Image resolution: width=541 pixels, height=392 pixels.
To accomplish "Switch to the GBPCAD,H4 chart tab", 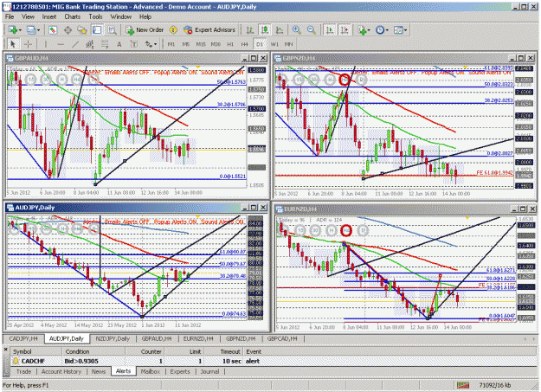I will coord(282,338).
